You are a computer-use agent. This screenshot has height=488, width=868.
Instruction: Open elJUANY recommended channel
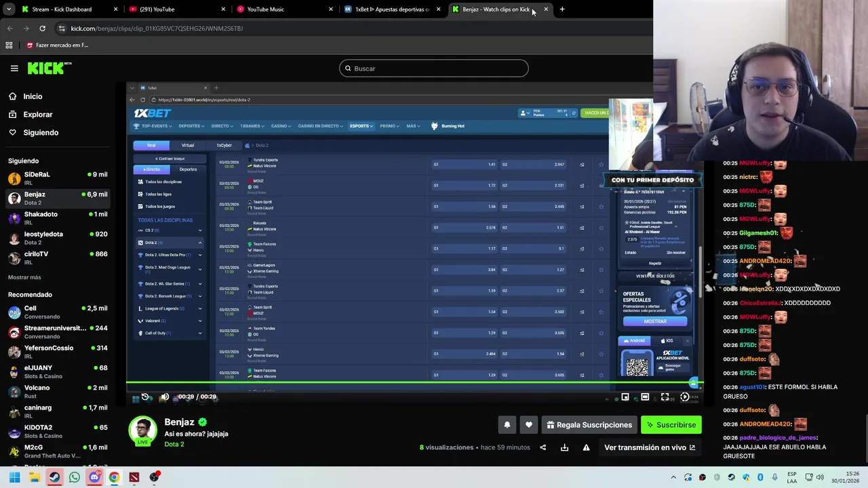click(x=58, y=371)
